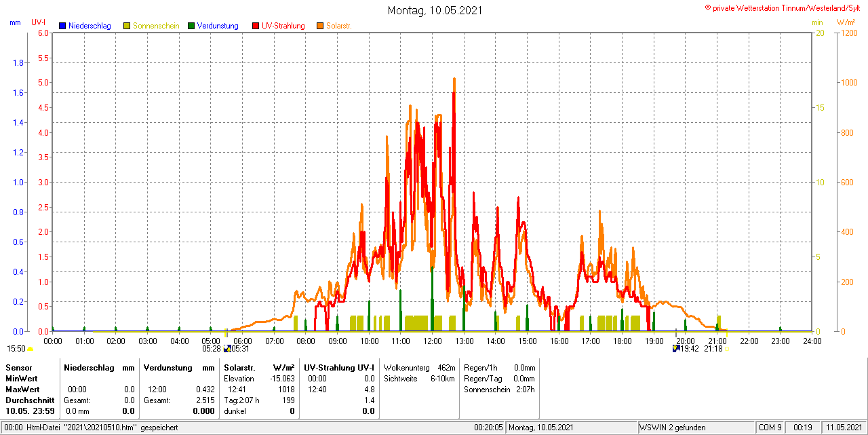Click the yellow Sonnenschein legend swatch
The width and height of the screenshot is (868, 435).
click(127, 26)
